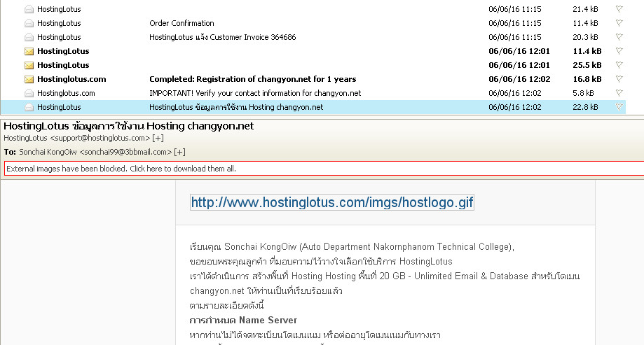Open 'HostingLotus แจ้ง Customer Invoice 364686' email
This screenshot has height=345, width=644.
click(223, 37)
